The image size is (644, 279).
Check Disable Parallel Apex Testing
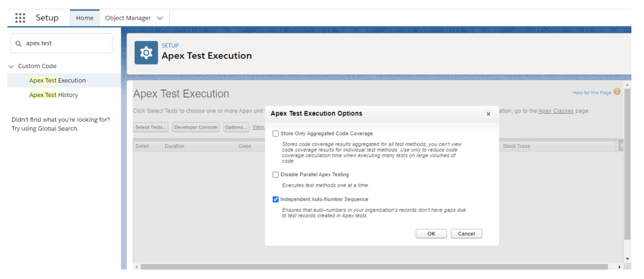276,175
